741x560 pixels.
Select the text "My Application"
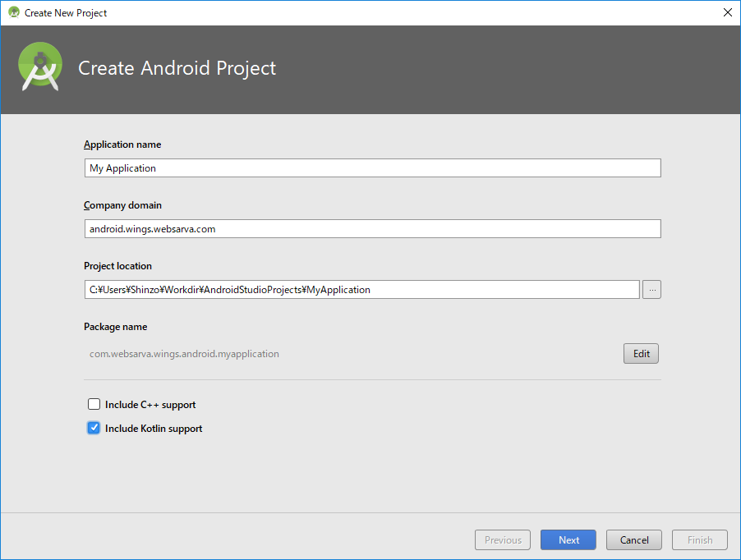coord(122,168)
